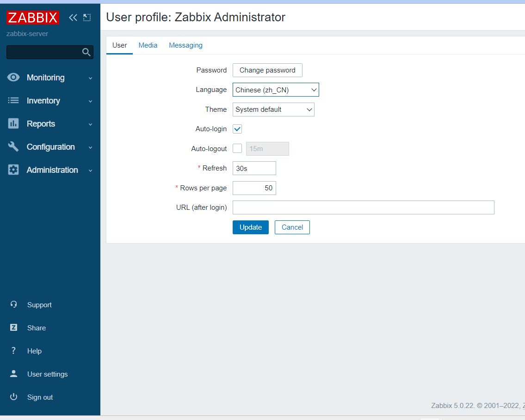Click the Monitoring eye icon
The width and height of the screenshot is (525, 420).
coord(13,78)
